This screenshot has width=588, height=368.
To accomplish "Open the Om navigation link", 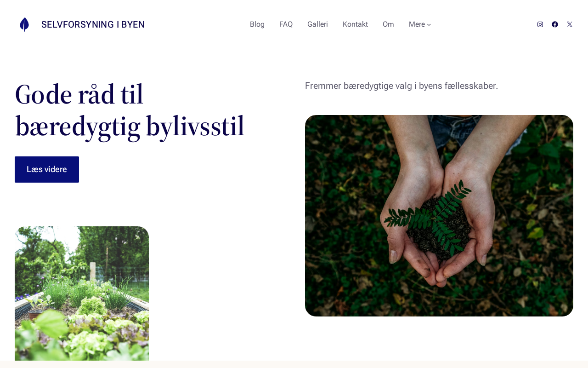I will 388,24.
